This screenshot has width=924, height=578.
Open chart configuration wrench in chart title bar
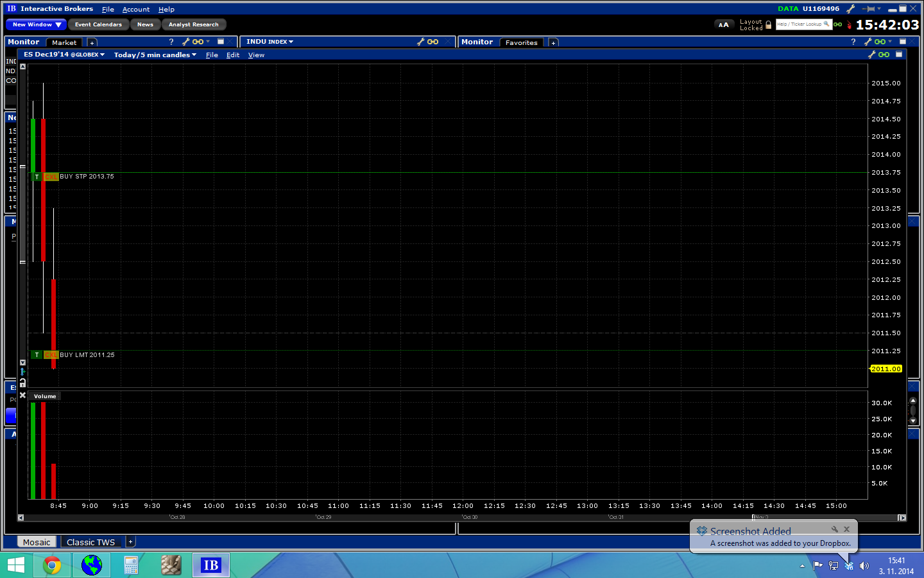[871, 55]
